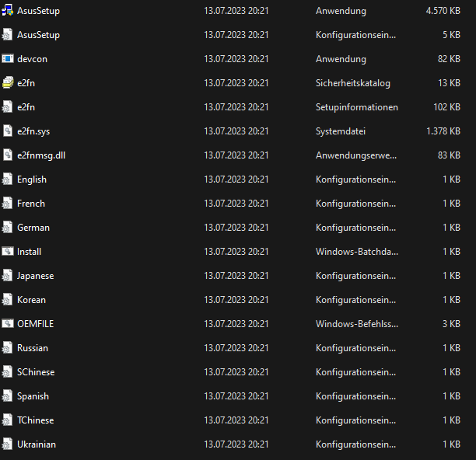Viewport: 476px width, 460px height.
Task: Select the TChinese file name
Action: coord(36,420)
